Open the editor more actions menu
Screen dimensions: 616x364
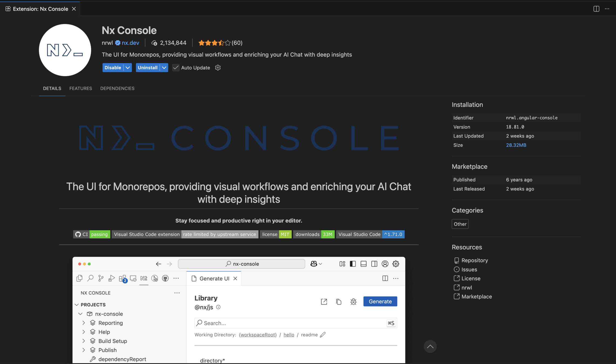[607, 9]
